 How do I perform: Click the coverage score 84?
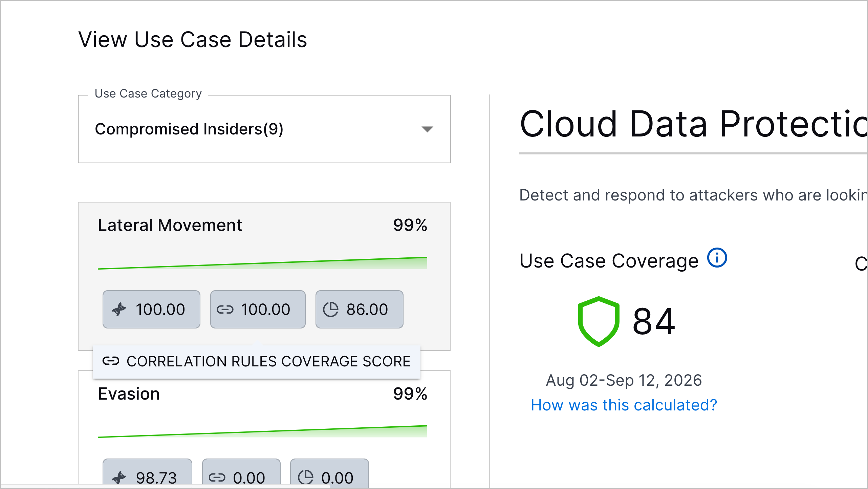[x=654, y=321]
